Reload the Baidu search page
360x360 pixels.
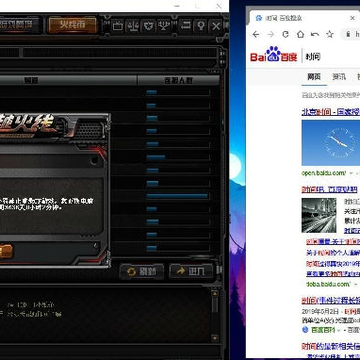pos(285,34)
